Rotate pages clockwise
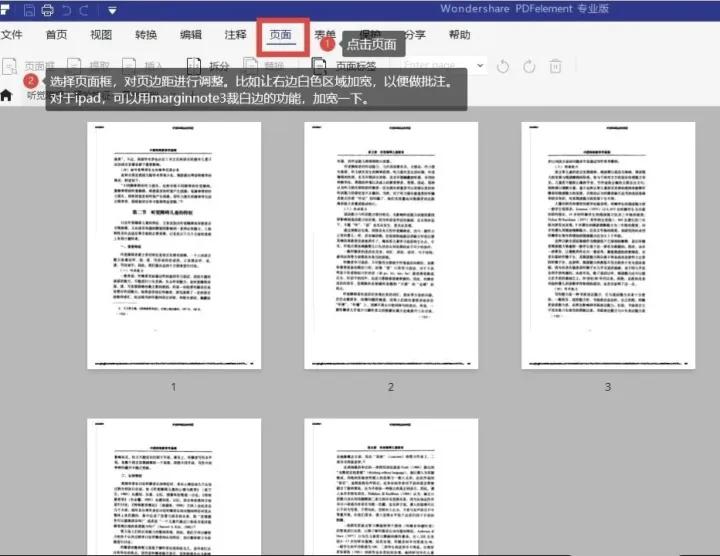 point(529,67)
